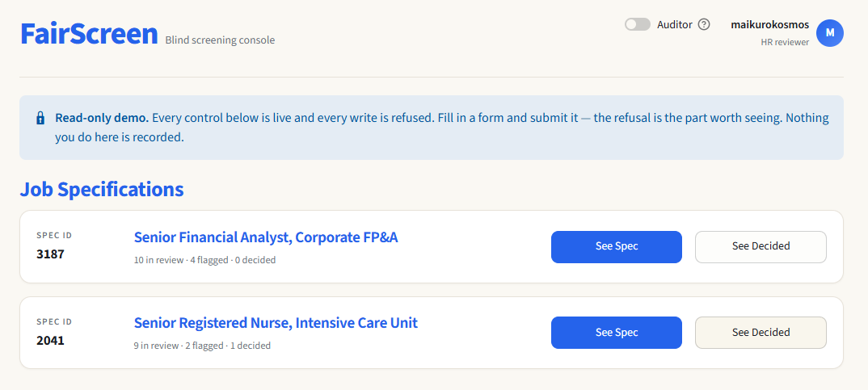Open See Decided for spec 3187
The image size is (868, 390).
click(761, 247)
